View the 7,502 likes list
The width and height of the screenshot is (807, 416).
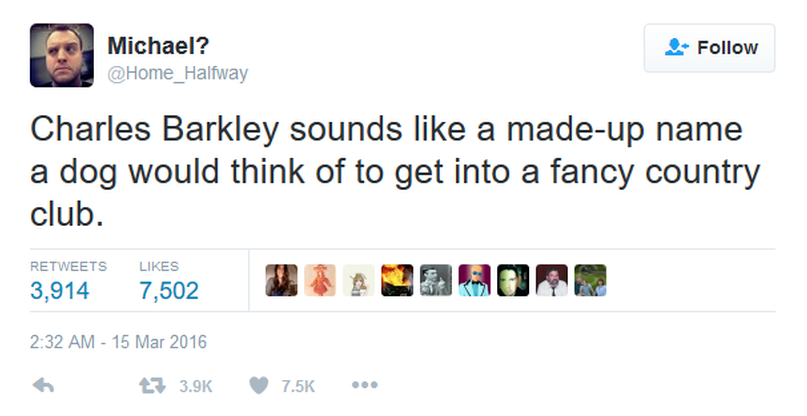pyautogui.click(x=169, y=290)
